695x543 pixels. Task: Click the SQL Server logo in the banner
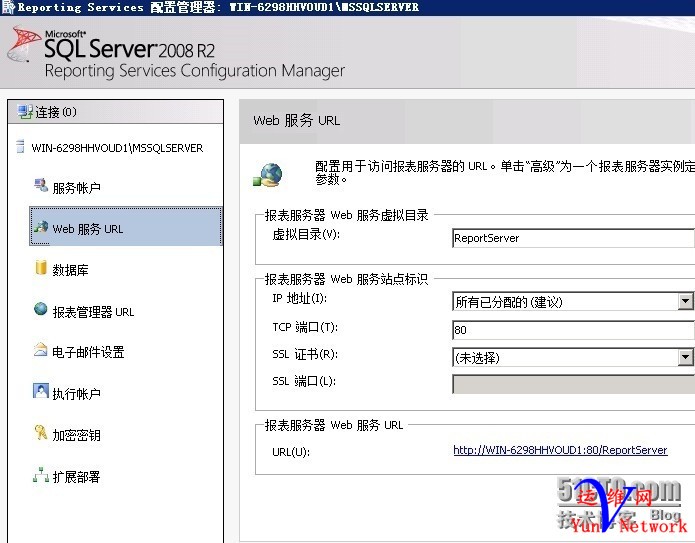tap(24, 44)
